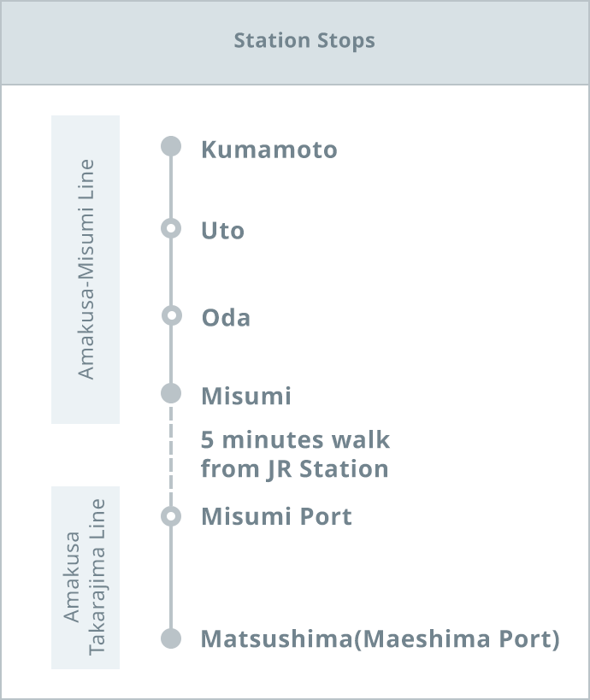Select the Uto station circle marker
The image size is (590, 700).
pos(171,229)
